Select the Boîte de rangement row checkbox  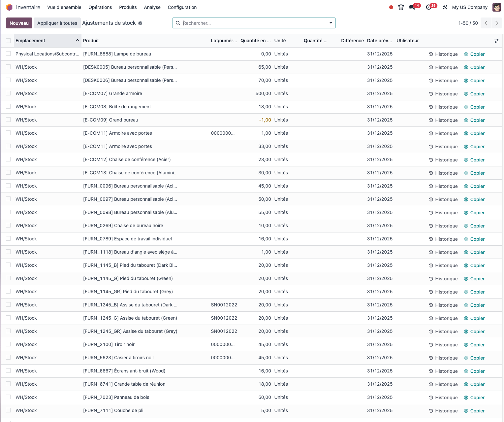[8, 107]
